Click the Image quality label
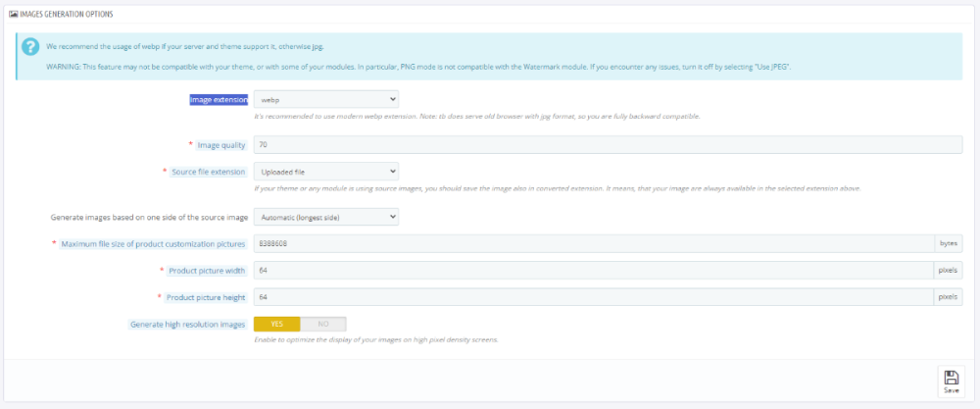The height and width of the screenshot is (409, 980). tap(220, 145)
